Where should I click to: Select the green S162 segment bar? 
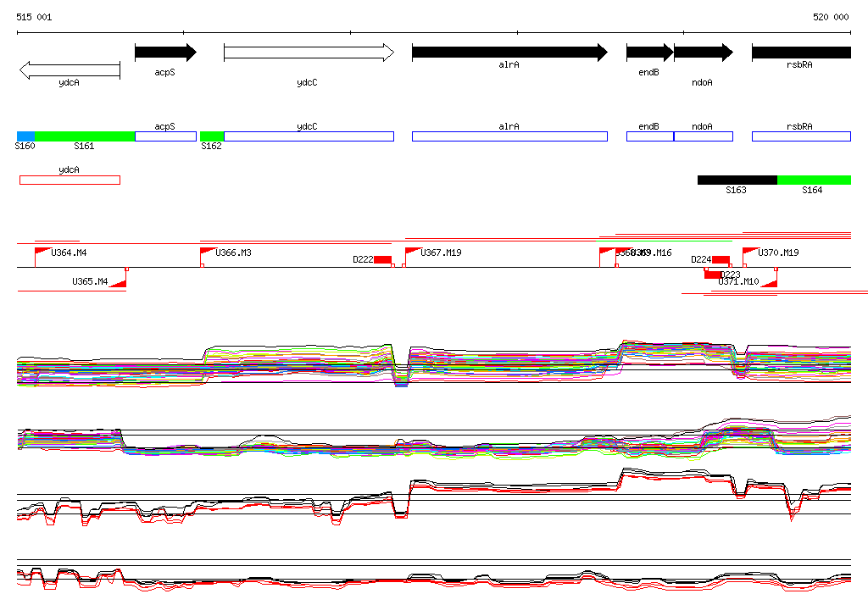[212, 136]
